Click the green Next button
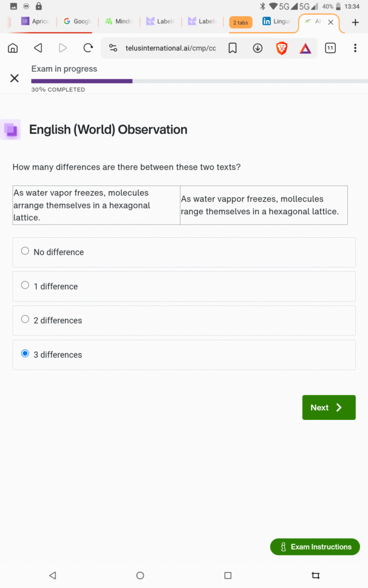 (x=328, y=407)
